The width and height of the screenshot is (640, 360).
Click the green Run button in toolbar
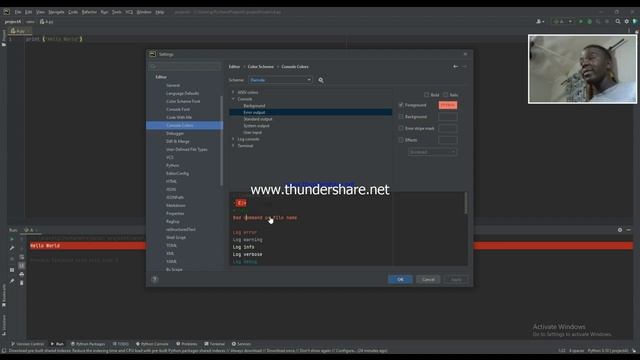click(581, 22)
